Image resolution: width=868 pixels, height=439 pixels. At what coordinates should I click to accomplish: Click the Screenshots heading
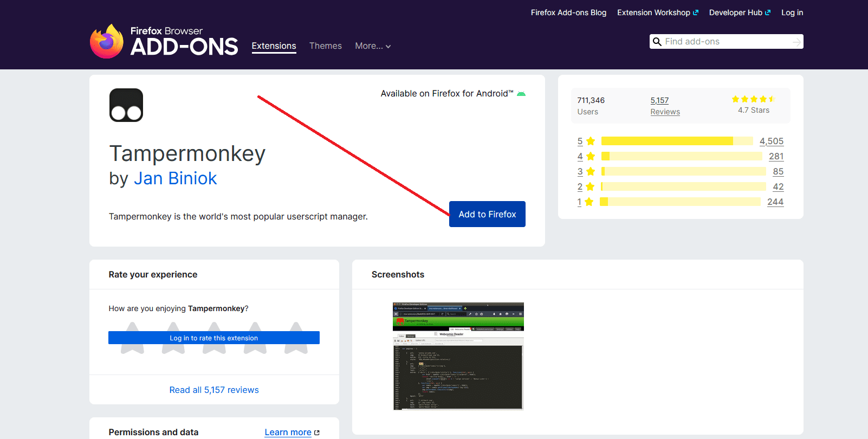(398, 274)
